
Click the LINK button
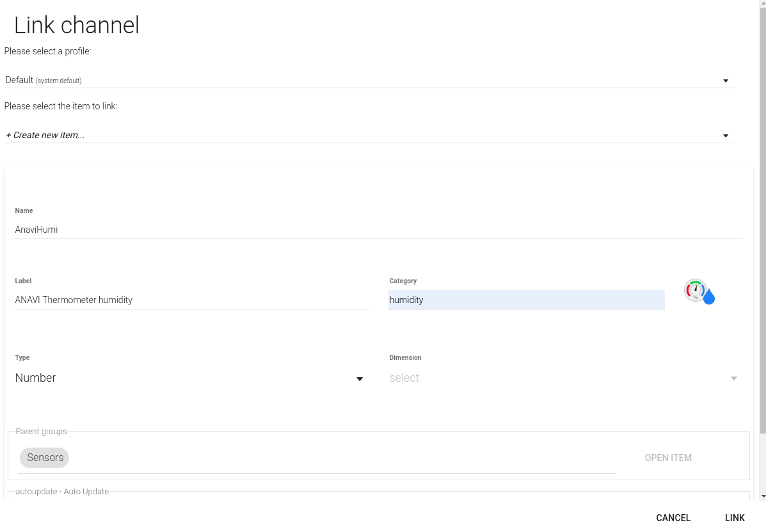[x=735, y=518]
